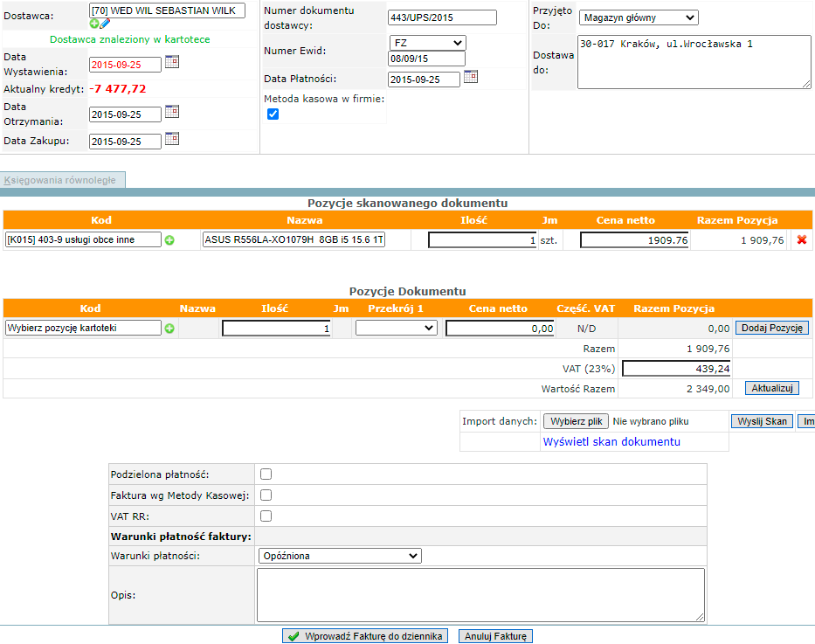
Task: Open calendar for Data Otrzymania
Action: click(x=172, y=112)
